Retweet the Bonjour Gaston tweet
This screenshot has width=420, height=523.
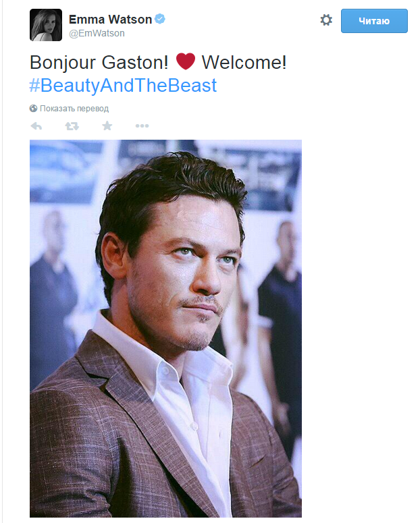point(72,126)
